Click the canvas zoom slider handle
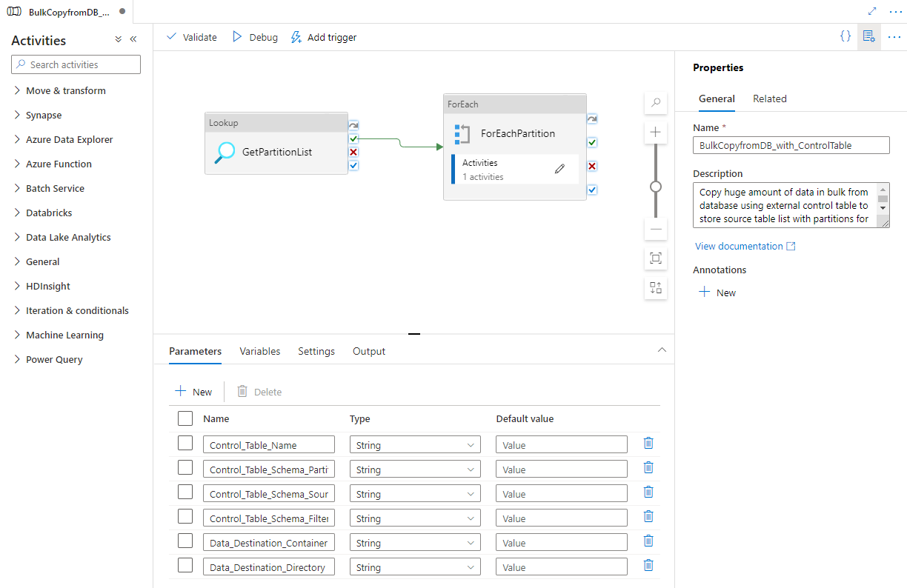Image resolution: width=907 pixels, height=588 pixels. pos(656,187)
